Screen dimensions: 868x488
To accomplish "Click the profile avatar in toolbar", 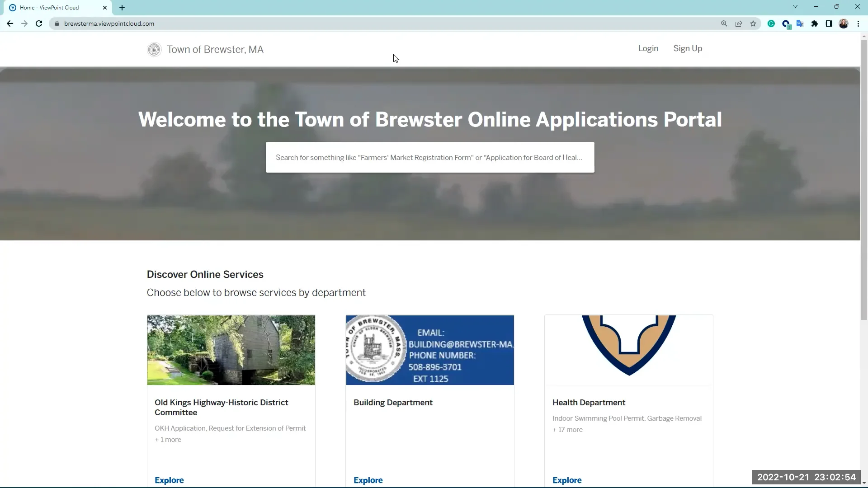I will click(x=844, y=23).
